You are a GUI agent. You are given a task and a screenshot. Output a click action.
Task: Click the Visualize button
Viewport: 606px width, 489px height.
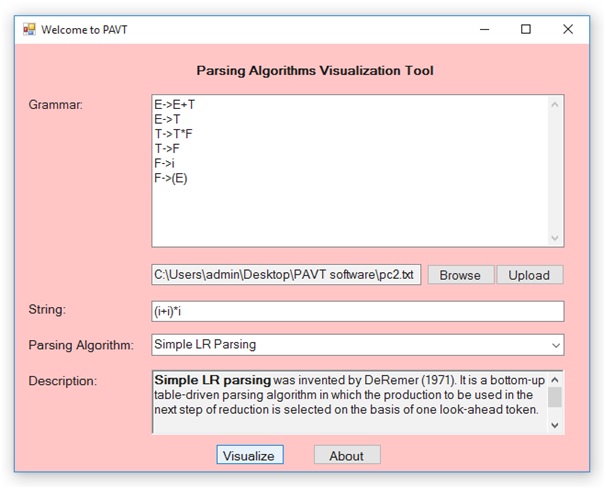[250, 455]
